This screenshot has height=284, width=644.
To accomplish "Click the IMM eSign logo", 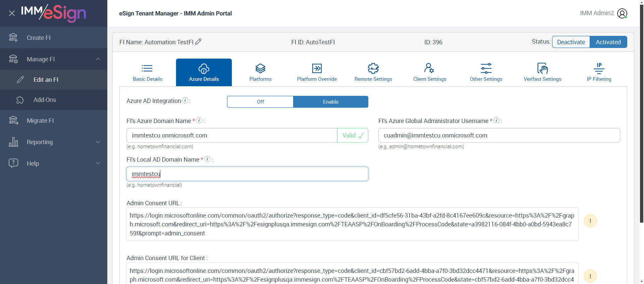I will pyautogui.click(x=54, y=13).
